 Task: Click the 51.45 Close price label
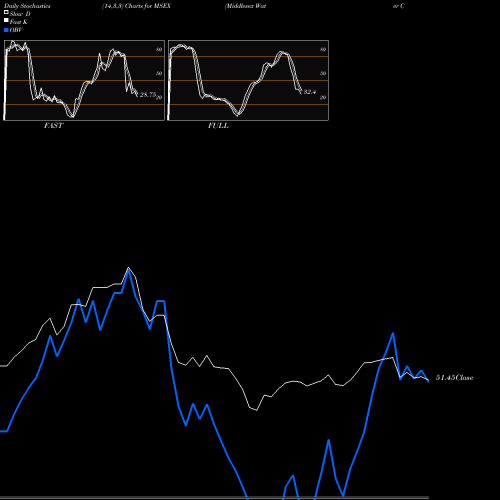coord(455,378)
